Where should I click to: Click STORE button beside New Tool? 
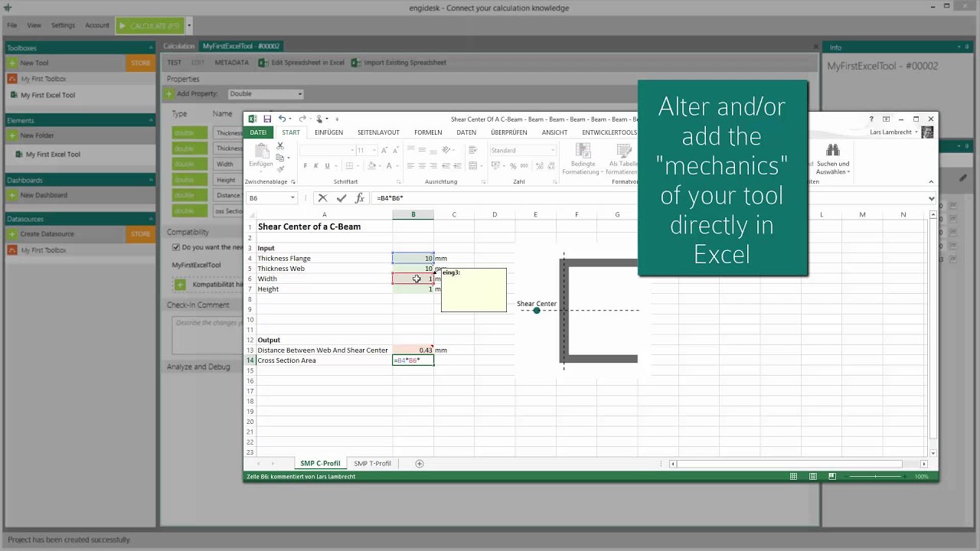(x=141, y=63)
